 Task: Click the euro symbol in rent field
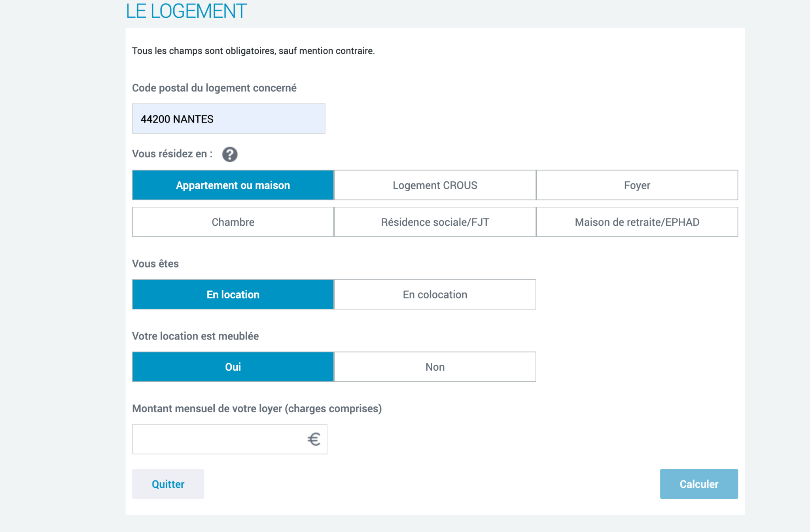[314, 439]
